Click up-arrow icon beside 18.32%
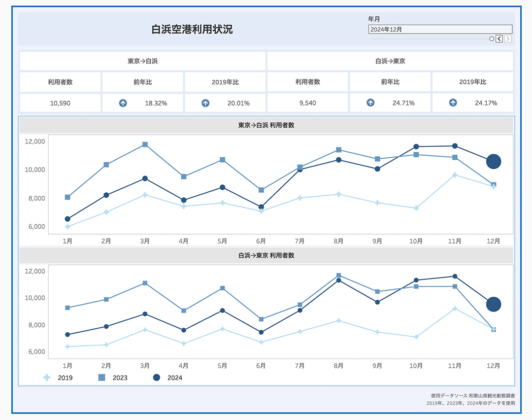 tap(123, 103)
